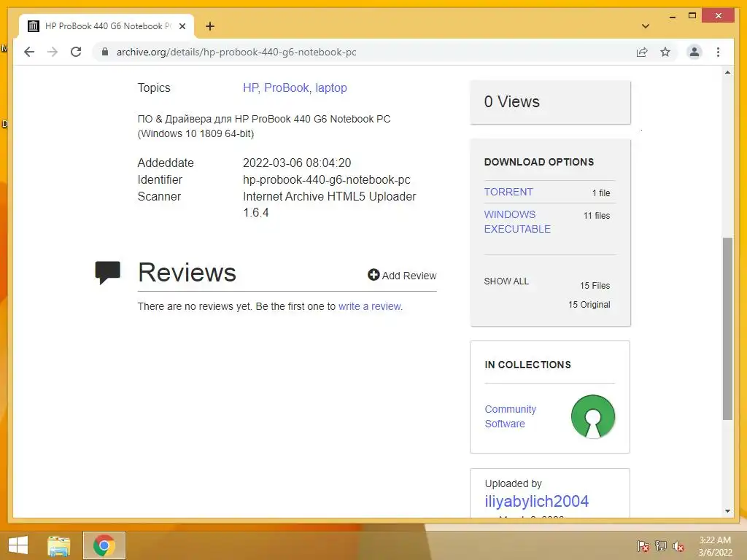Open the laptop topic link
Screen dimensions: 747x560
pos(331,88)
